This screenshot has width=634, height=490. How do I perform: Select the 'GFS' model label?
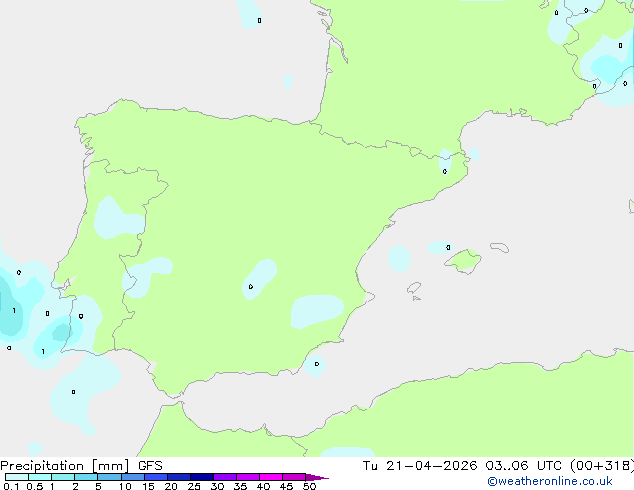150,466
